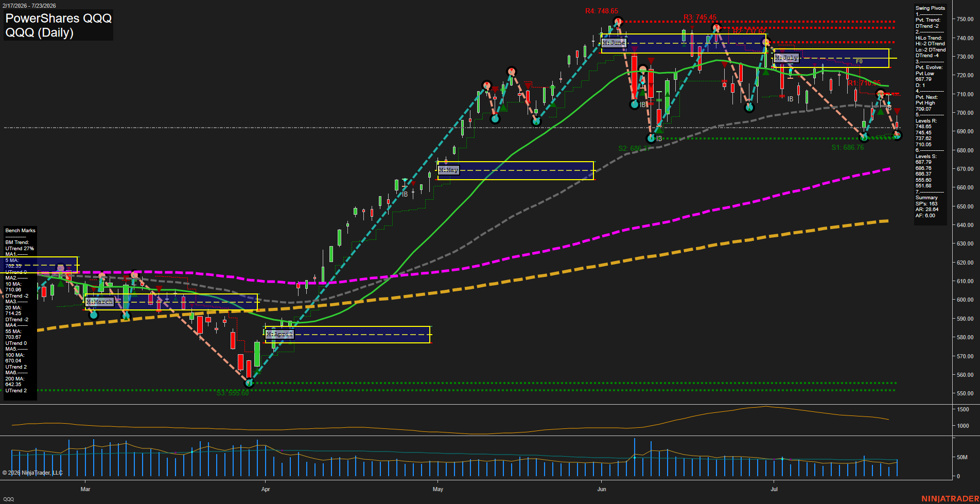Click the Swing Pivots panel heading
980x504 pixels.
click(x=930, y=8)
